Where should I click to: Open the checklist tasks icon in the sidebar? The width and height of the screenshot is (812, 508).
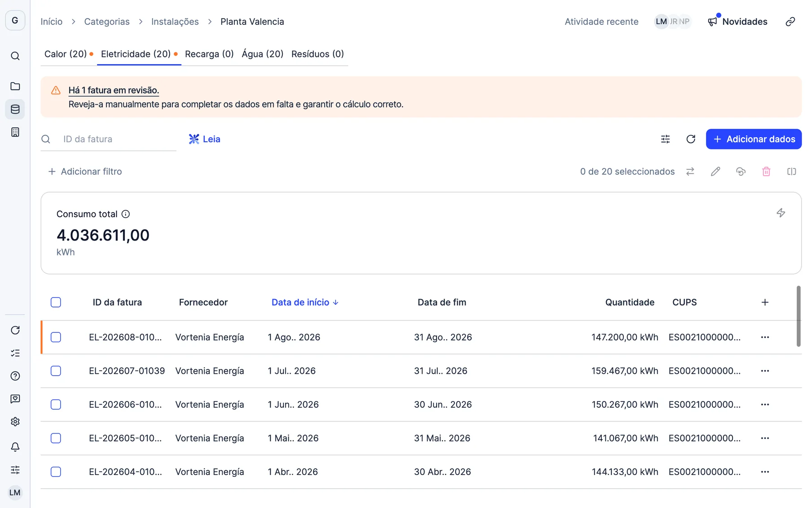(15, 353)
